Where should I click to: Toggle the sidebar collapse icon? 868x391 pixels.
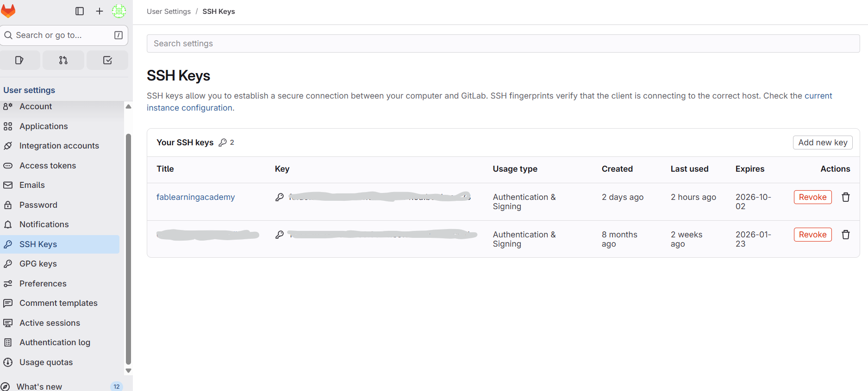[x=80, y=11]
